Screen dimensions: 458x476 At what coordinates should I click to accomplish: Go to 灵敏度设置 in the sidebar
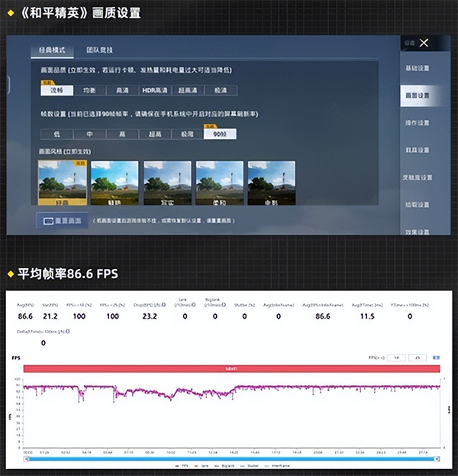pos(417,177)
